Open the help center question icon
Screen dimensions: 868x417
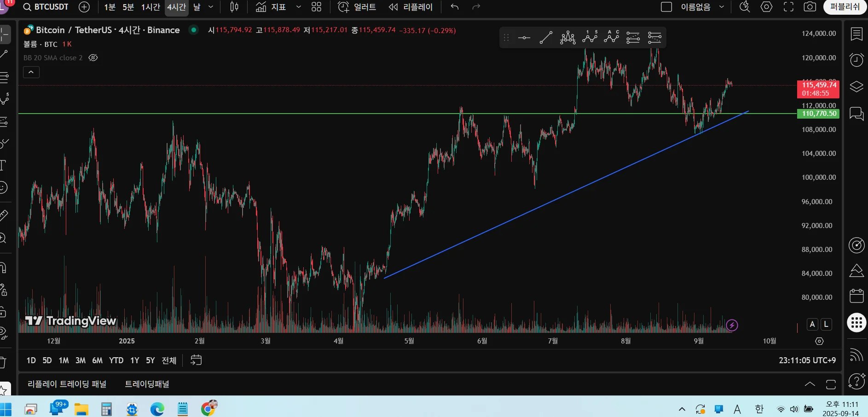(856, 381)
